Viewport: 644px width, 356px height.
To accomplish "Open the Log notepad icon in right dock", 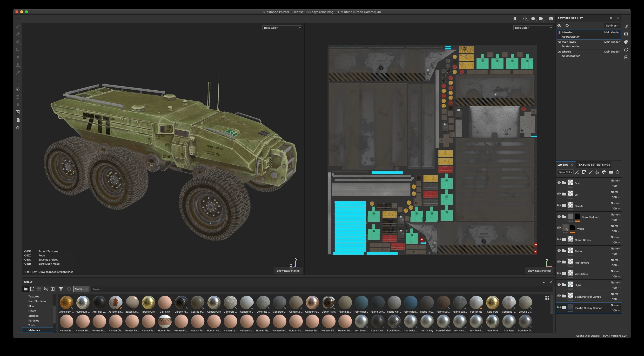I will [x=626, y=58].
